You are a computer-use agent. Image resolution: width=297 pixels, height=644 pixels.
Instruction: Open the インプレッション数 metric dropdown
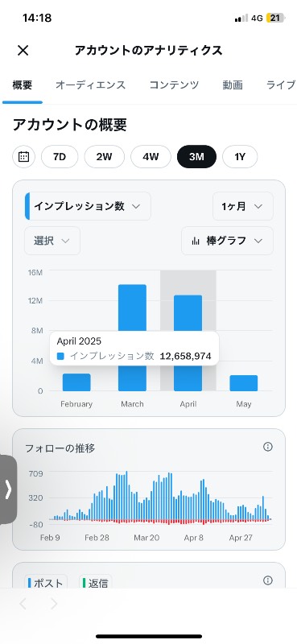click(x=88, y=206)
